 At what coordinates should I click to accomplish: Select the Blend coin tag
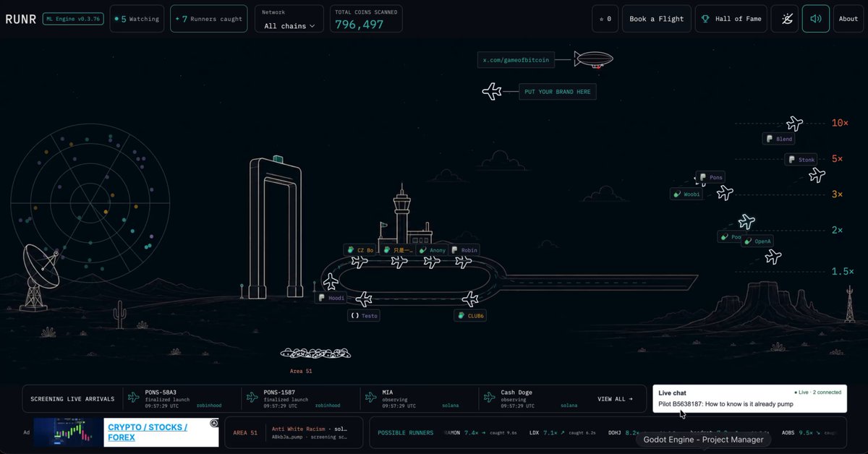click(779, 139)
